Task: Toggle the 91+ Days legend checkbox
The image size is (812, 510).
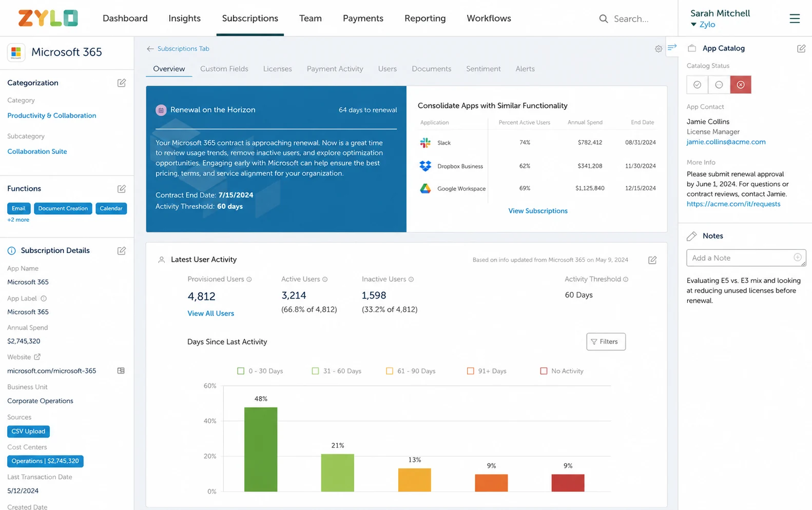Action: 470,371
